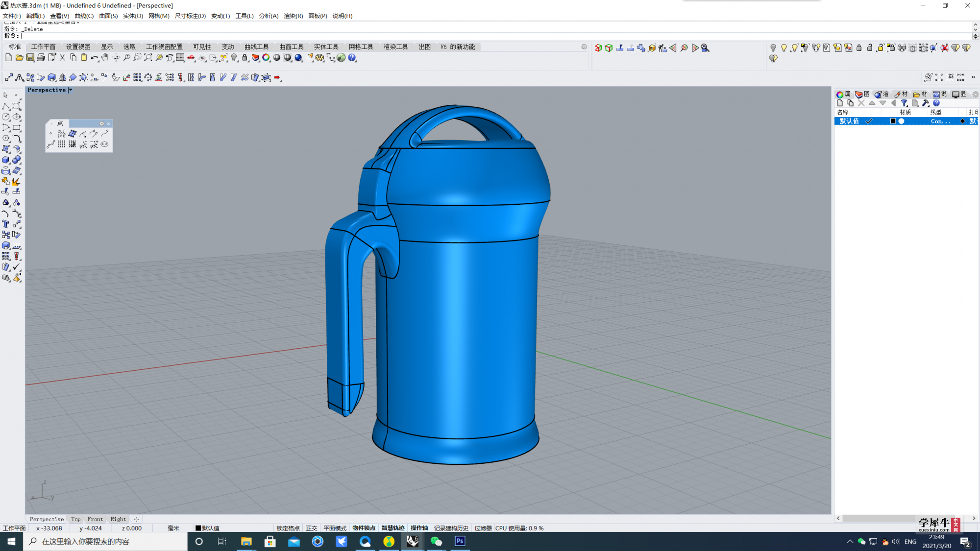Switch to the 曲线工具 toolbar tab

coord(256,47)
